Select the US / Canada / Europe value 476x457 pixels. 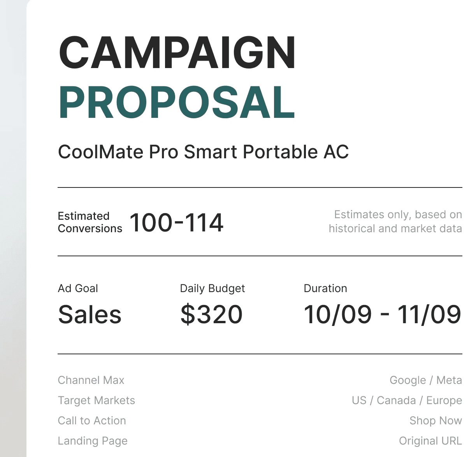(x=407, y=401)
